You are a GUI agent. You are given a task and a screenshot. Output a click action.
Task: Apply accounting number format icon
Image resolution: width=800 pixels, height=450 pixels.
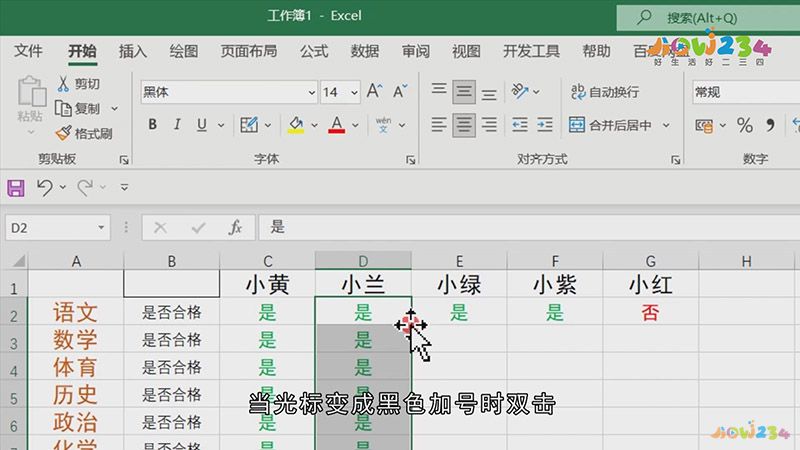(x=705, y=125)
